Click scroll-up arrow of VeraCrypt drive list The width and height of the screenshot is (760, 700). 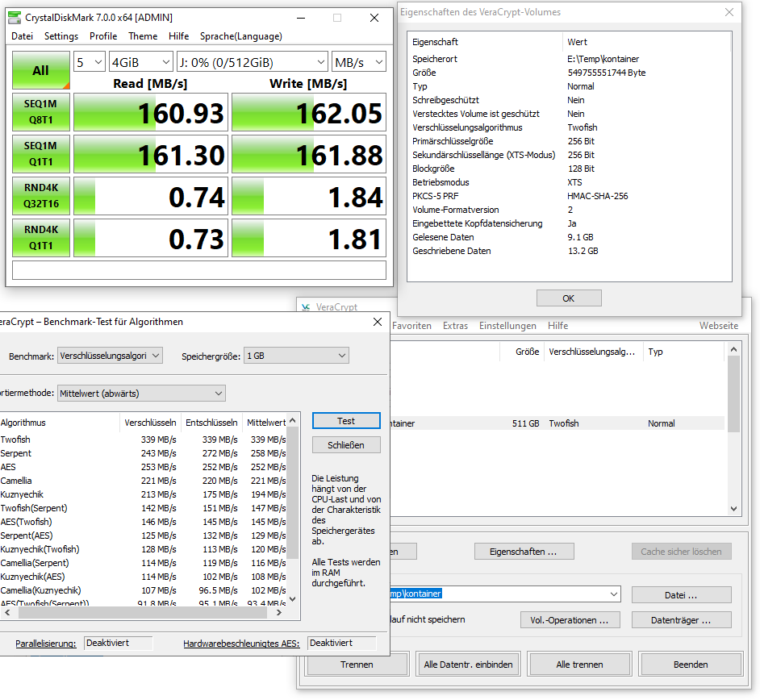click(734, 350)
